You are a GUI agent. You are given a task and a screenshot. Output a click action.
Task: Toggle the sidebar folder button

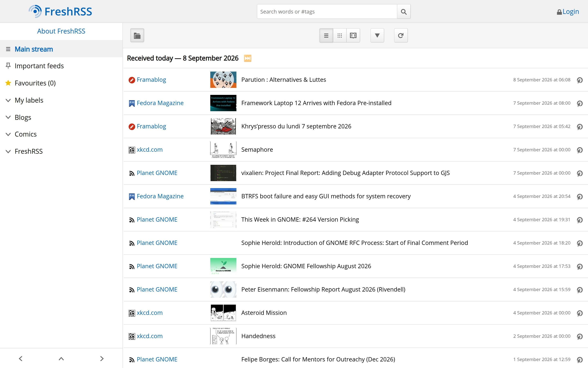[137, 36]
